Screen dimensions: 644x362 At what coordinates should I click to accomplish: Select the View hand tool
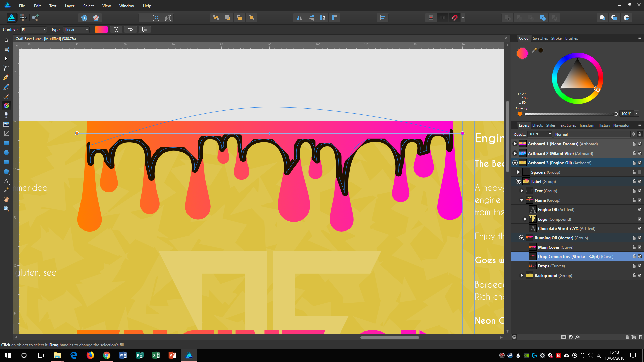(x=6, y=199)
